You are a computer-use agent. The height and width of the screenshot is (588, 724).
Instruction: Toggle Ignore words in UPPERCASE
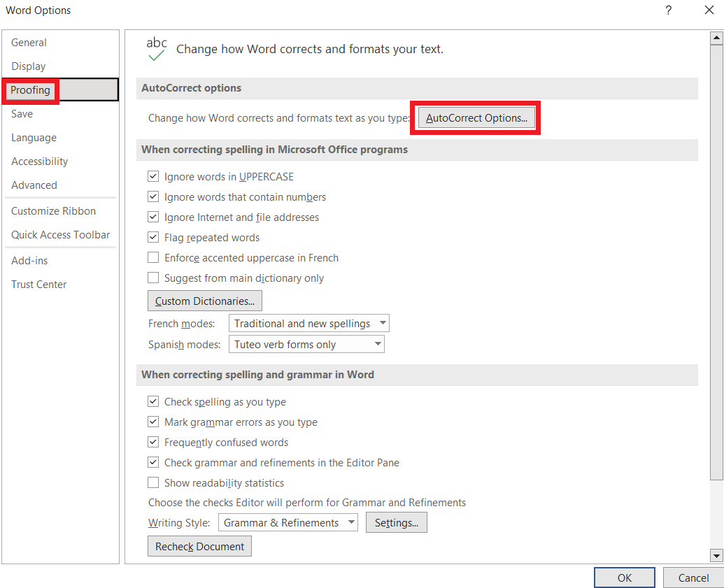tap(152, 176)
